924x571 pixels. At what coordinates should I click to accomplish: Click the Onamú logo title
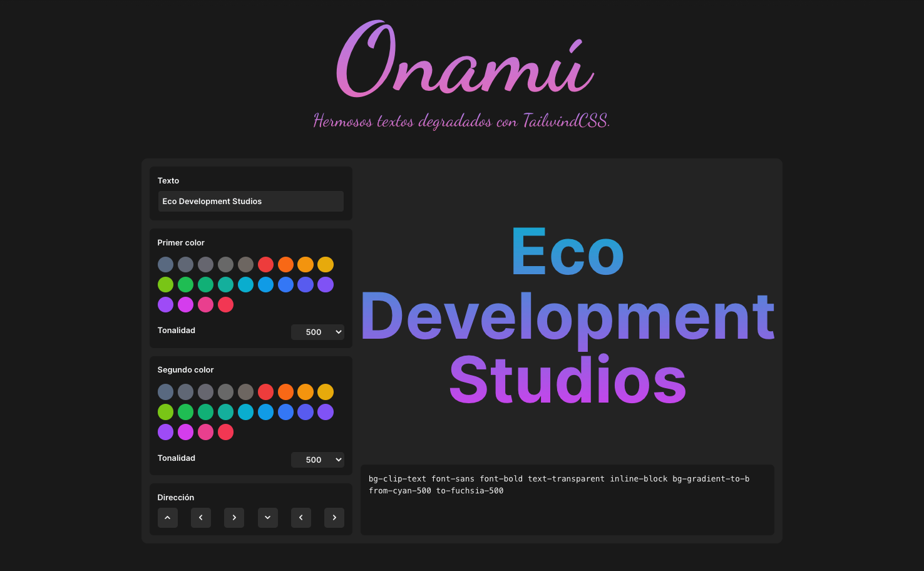[x=465, y=59]
